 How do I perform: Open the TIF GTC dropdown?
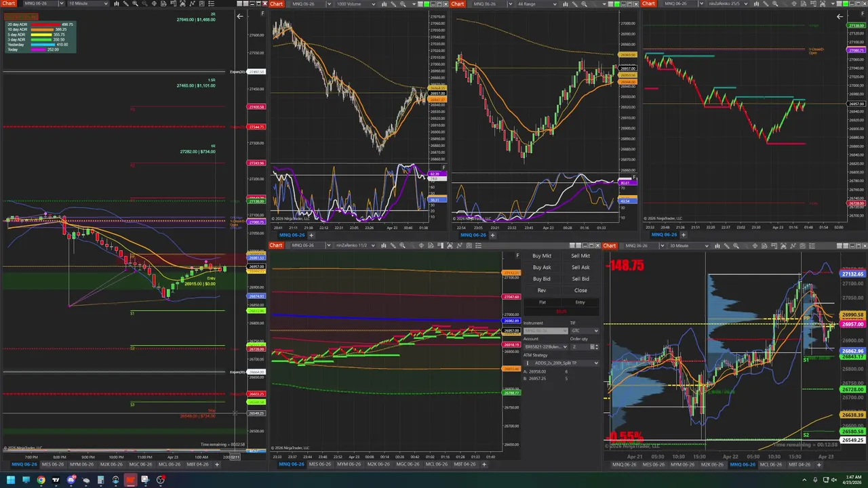585,331
